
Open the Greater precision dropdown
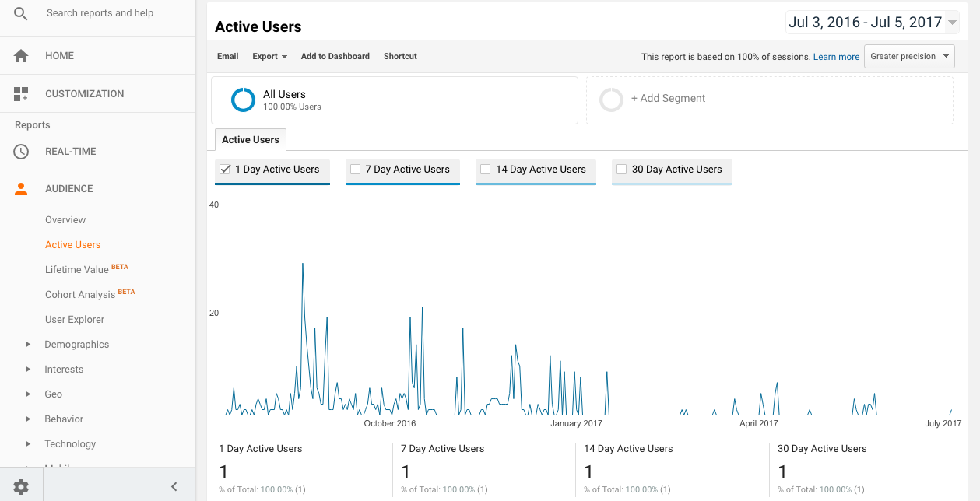tap(909, 56)
